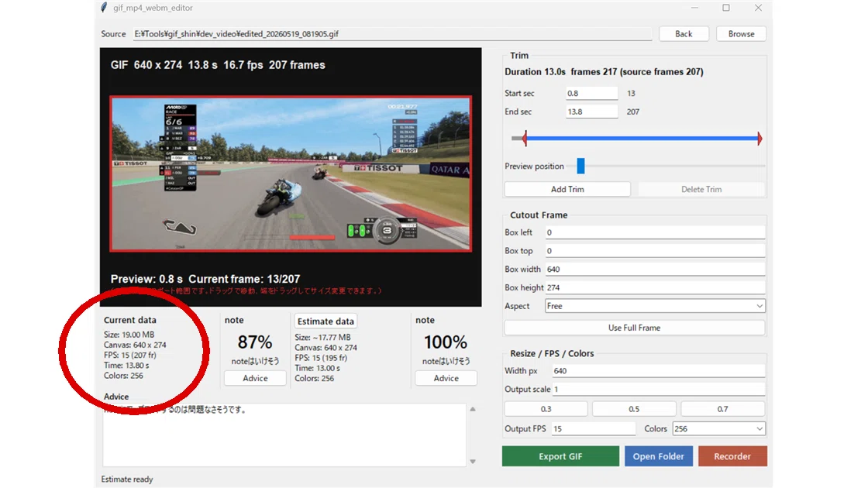This screenshot has height=488, width=868.
Task: Click the trim start red marker
Action: point(525,139)
